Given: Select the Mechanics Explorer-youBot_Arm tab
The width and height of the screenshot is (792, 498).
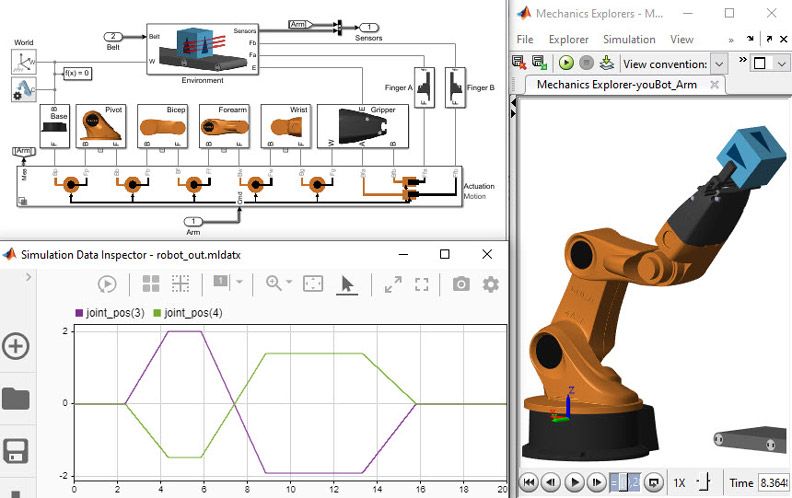Looking at the screenshot, I should [616, 84].
